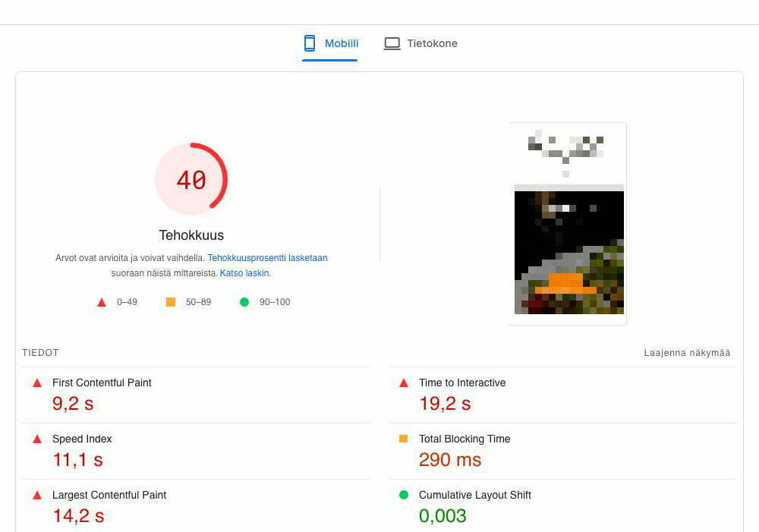Viewport: 759px width, 532px height.
Task: Click the Tehokkuus heading
Action: click(x=191, y=235)
